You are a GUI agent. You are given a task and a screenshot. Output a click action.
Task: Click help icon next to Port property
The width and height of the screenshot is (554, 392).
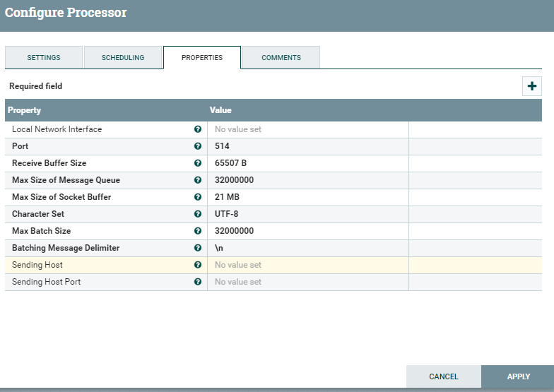[x=198, y=146]
